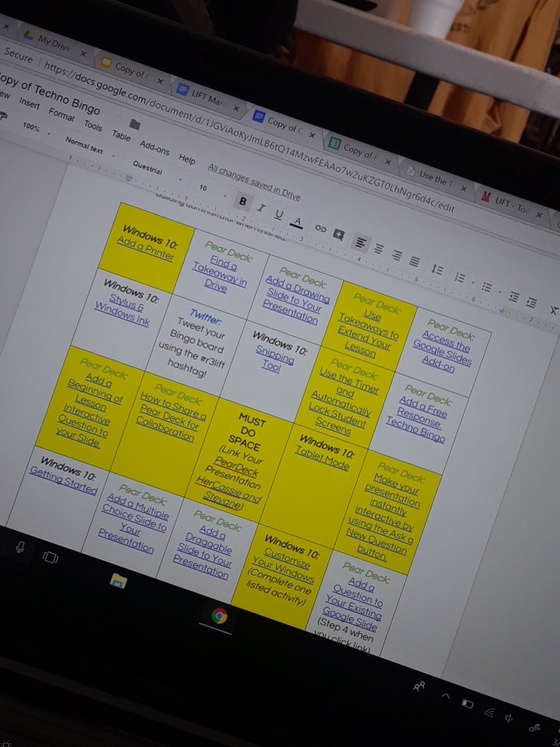Screen dimensions: 560x747
Task: Center align the paragraph
Action: [x=379, y=249]
